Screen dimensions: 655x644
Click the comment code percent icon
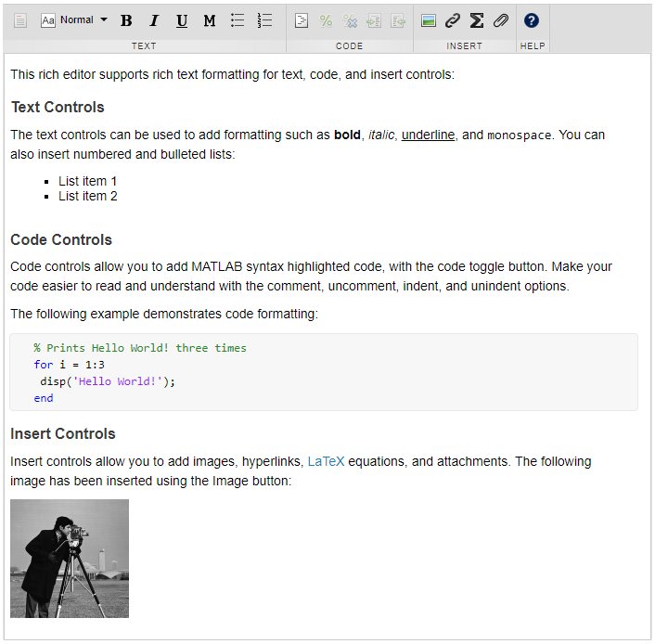coord(326,20)
